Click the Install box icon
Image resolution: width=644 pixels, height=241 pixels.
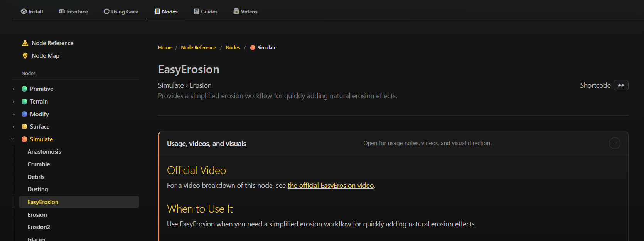coord(24,12)
